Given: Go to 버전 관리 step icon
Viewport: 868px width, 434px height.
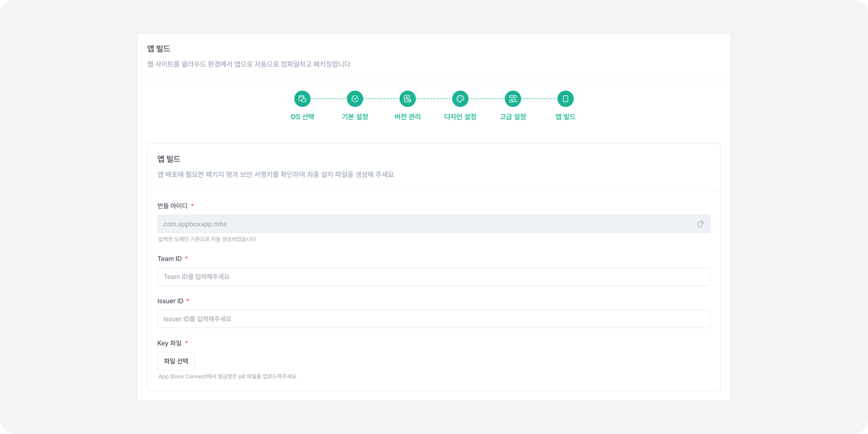Looking at the screenshot, I should tap(407, 99).
